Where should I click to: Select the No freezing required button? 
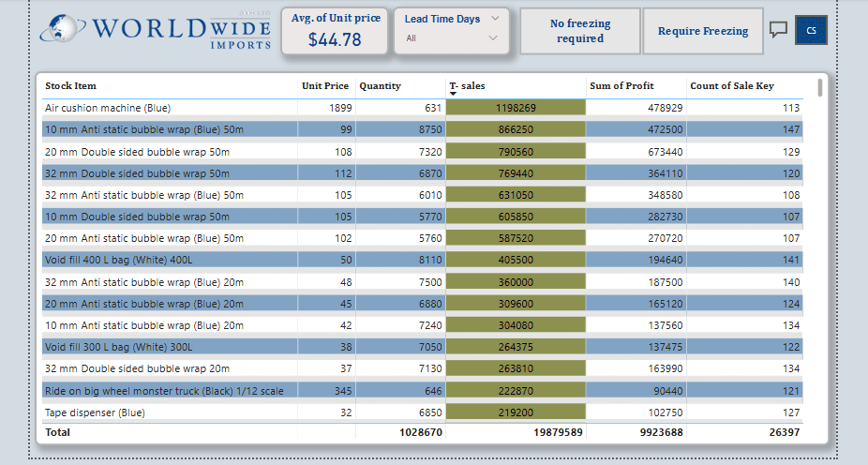[x=579, y=31]
